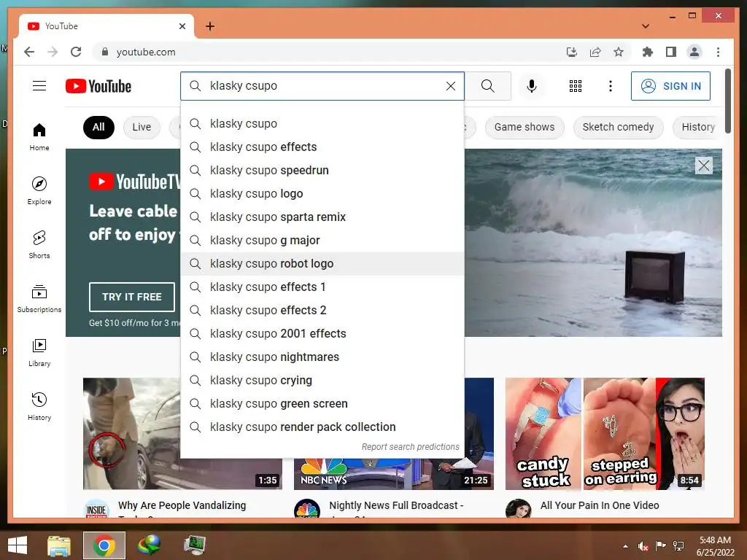Image resolution: width=747 pixels, height=560 pixels.
Task: Open 'Why Are People Vandalizing' title
Action: [182, 505]
